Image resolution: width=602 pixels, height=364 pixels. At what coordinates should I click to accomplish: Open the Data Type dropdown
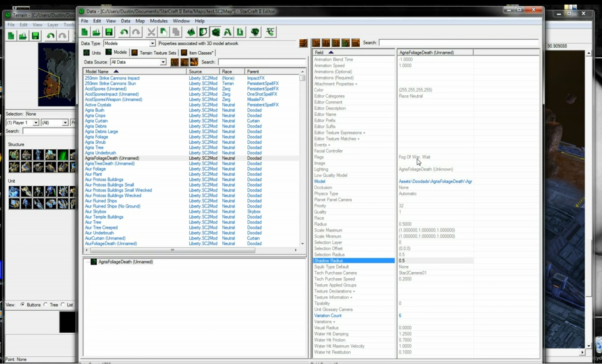152,43
